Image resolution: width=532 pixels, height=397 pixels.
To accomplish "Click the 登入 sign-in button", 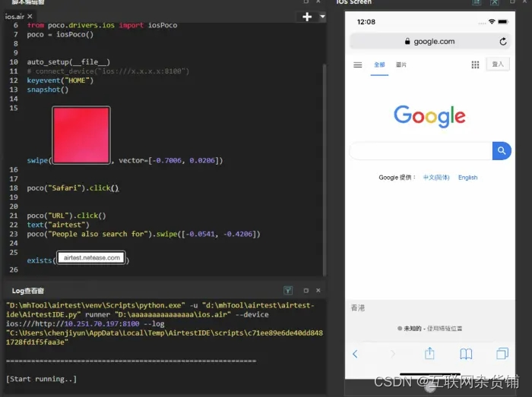I will [x=498, y=64].
